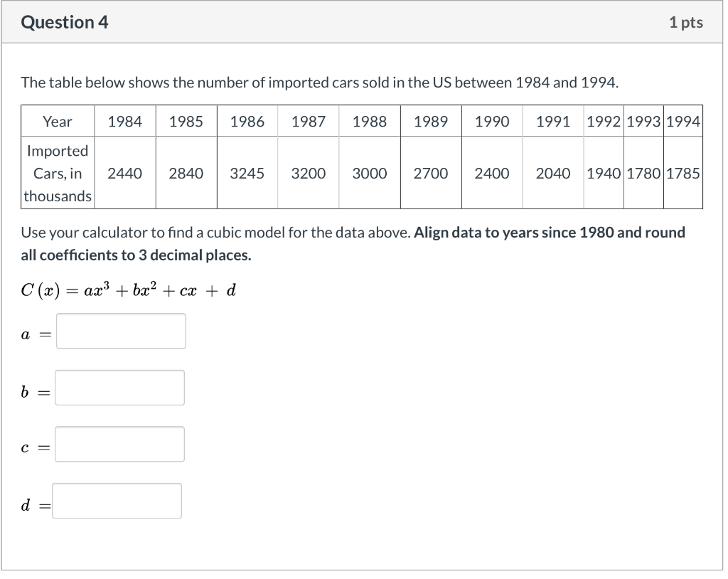
Task: Click the input field for coefficient c
Action: coord(119,444)
